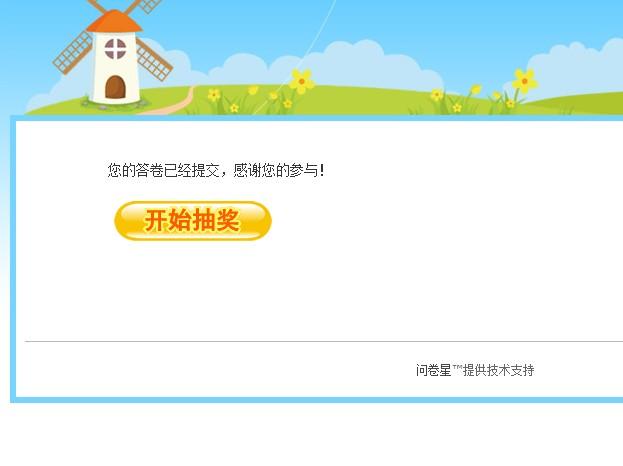Click the small yellow flower beside the dirt path
623x466 pixels.
click(x=214, y=95)
